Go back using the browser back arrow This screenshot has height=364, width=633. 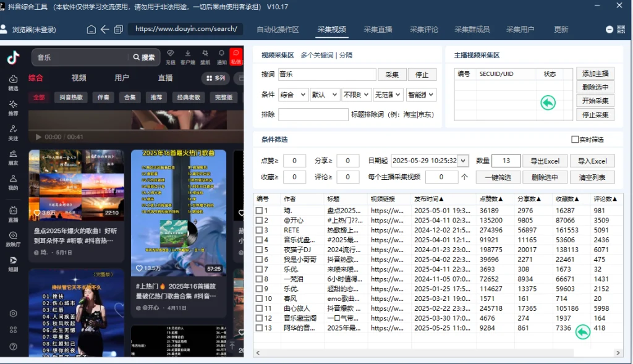point(104,30)
